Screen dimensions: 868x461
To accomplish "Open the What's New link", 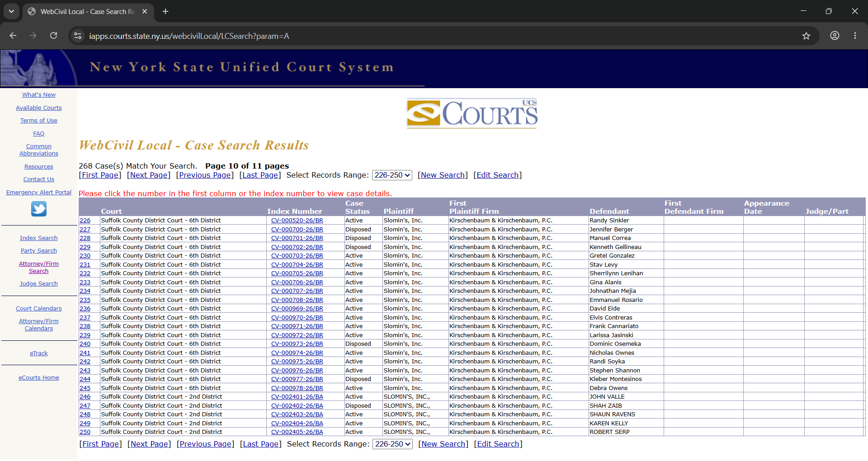I will pyautogui.click(x=39, y=95).
